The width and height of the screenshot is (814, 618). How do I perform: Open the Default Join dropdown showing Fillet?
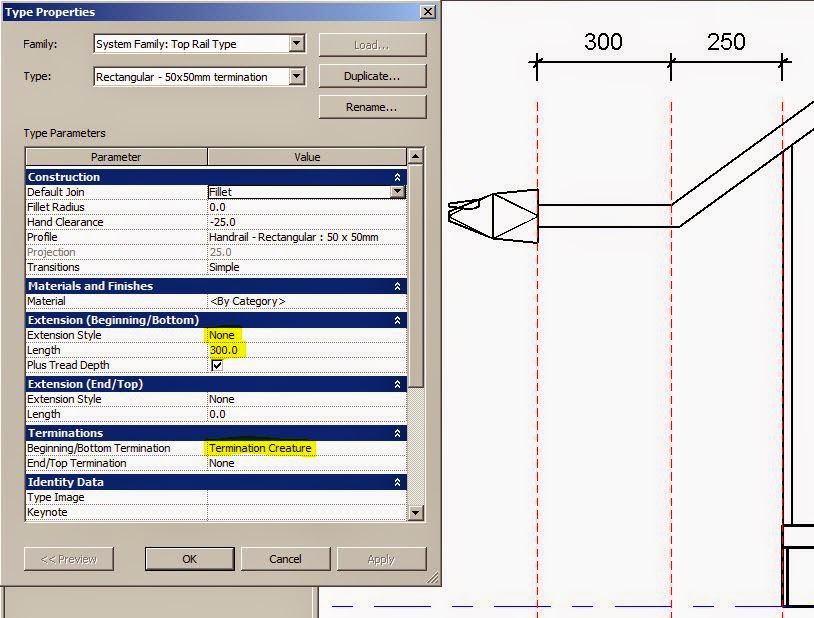(x=396, y=191)
